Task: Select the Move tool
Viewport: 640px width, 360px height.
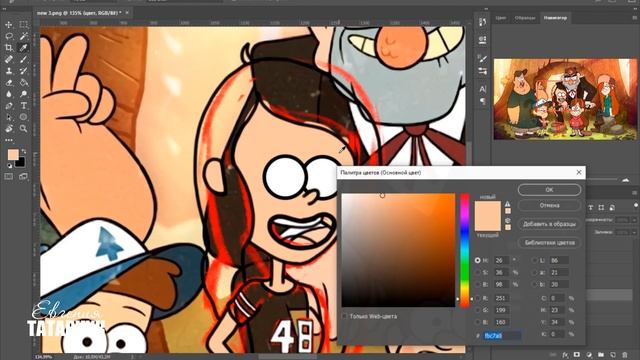Action: [x=9, y=25]
